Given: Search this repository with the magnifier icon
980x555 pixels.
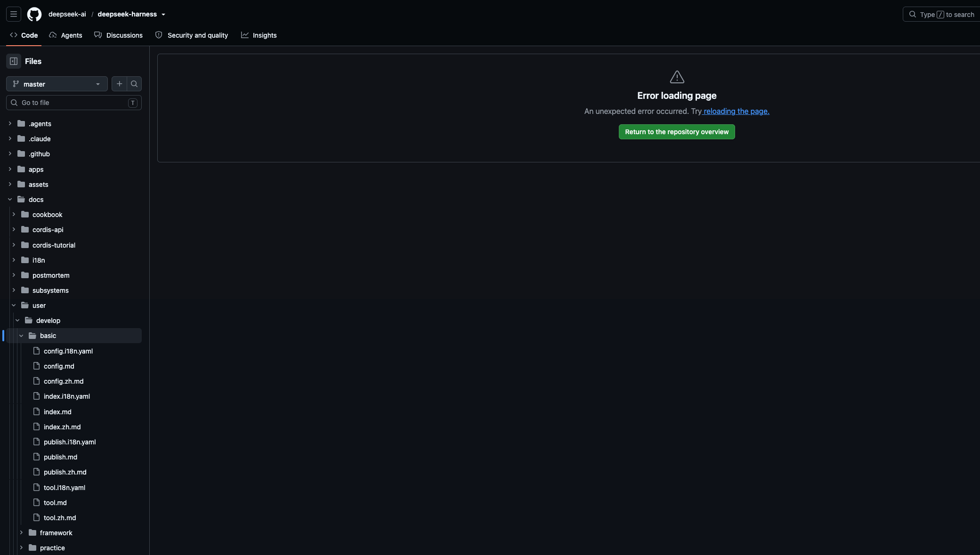Looking at the screenshot, I should 134,84.
